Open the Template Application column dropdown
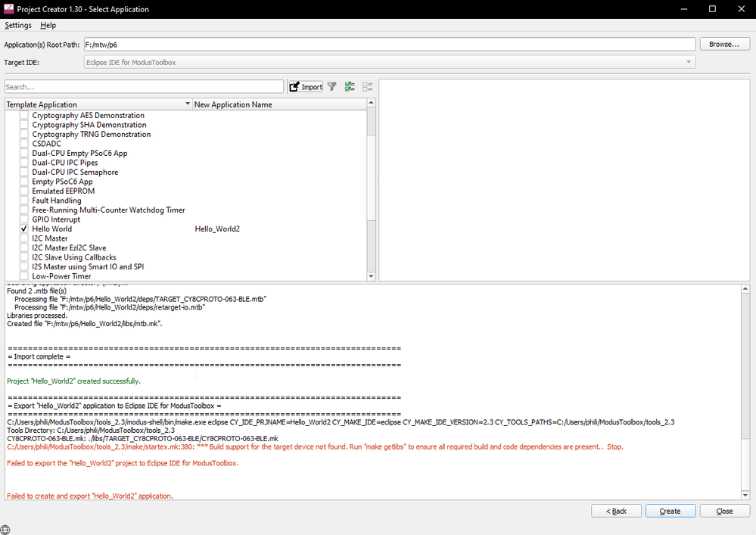Screen dimensions: 756x535 click(x=186, y=104)
